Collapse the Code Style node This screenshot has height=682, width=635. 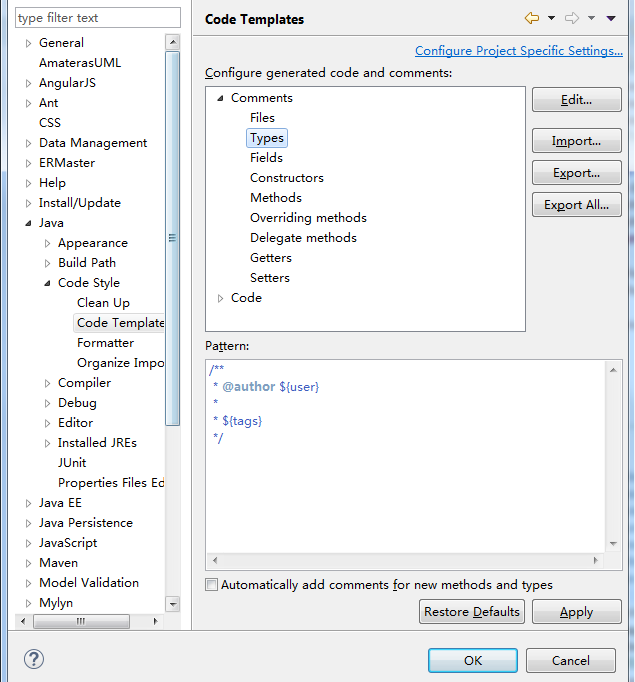[x=47, y=283]
